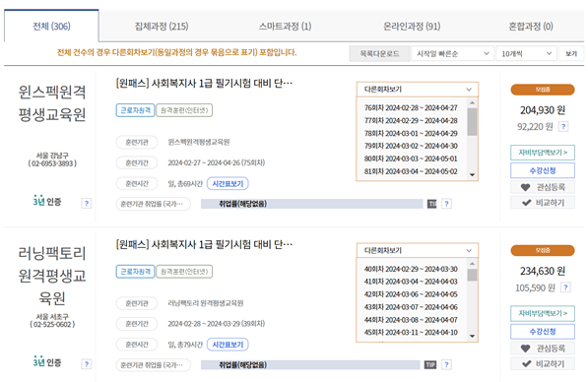Select 44회차 2024-03-08 ~ 2024-04-07 session
The height and width of the screenshot is (382, 588).
[411, 320]
